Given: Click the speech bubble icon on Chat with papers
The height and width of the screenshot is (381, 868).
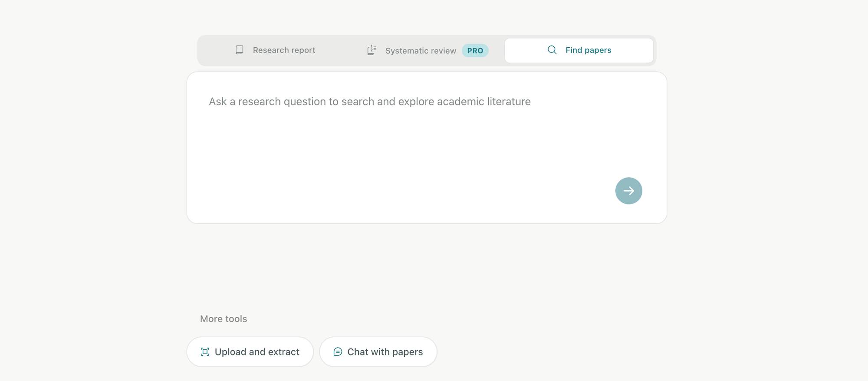Looking at the screenshot, I should coord(338,352).
